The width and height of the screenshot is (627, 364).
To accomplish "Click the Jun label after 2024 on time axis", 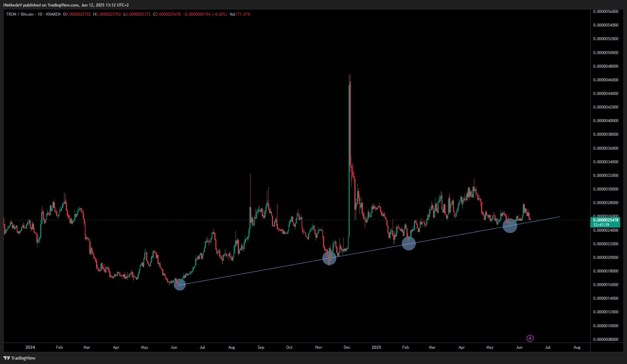I will click(174, 347).
